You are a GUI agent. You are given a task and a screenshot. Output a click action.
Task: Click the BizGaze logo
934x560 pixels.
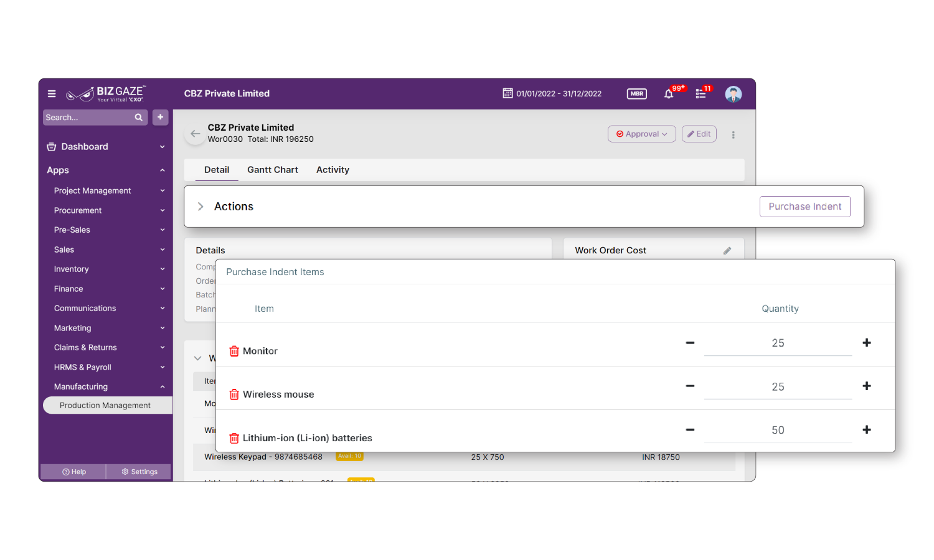point(106,94)
